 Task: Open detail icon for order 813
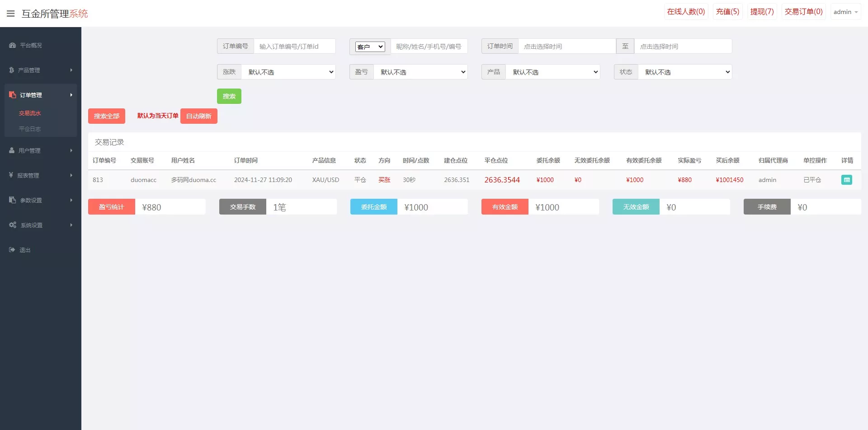(x=847, y=179)
